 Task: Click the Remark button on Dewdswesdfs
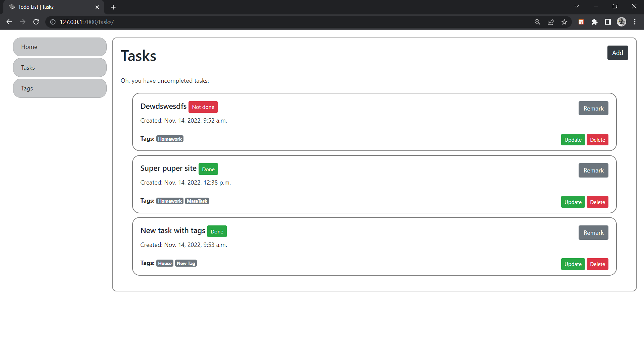tap(593, 108)
